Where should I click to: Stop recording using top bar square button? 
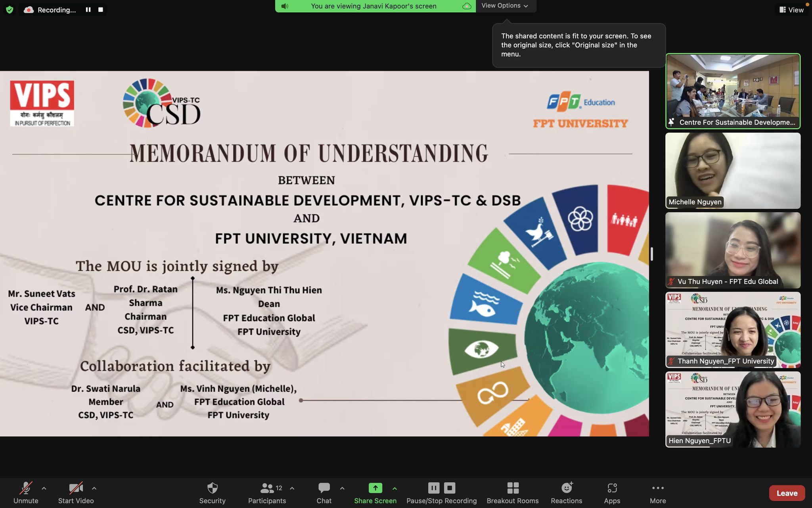pos(101,10)
